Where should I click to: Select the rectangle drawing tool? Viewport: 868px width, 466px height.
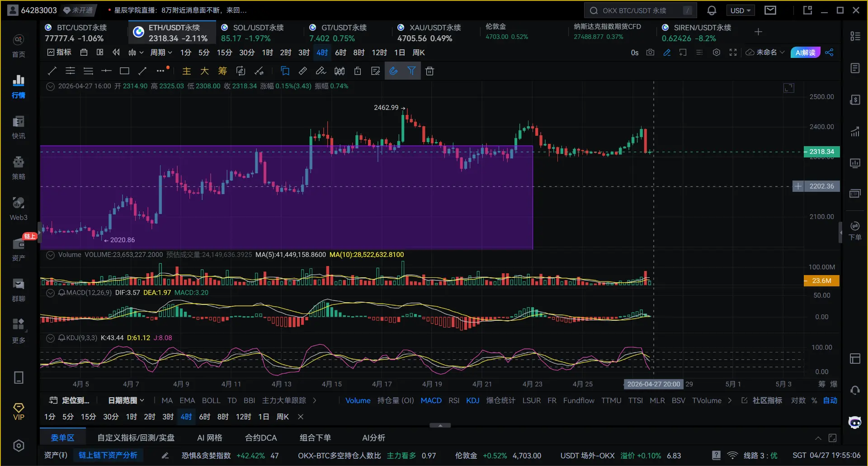[x=124, y=71]
